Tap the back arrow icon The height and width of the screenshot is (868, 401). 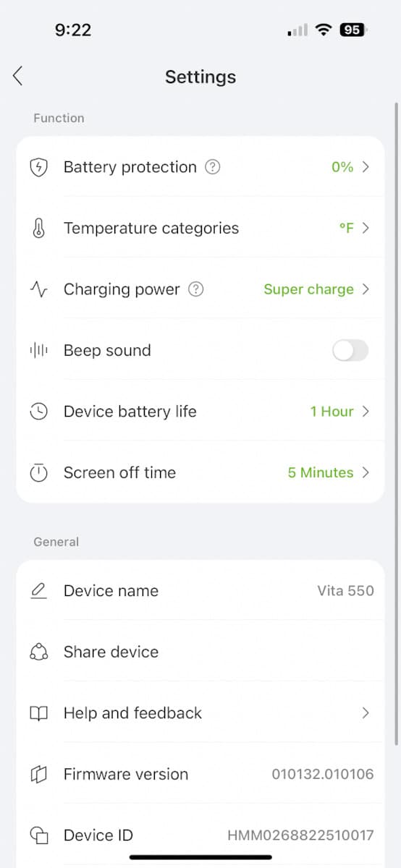tap(18, 76)
